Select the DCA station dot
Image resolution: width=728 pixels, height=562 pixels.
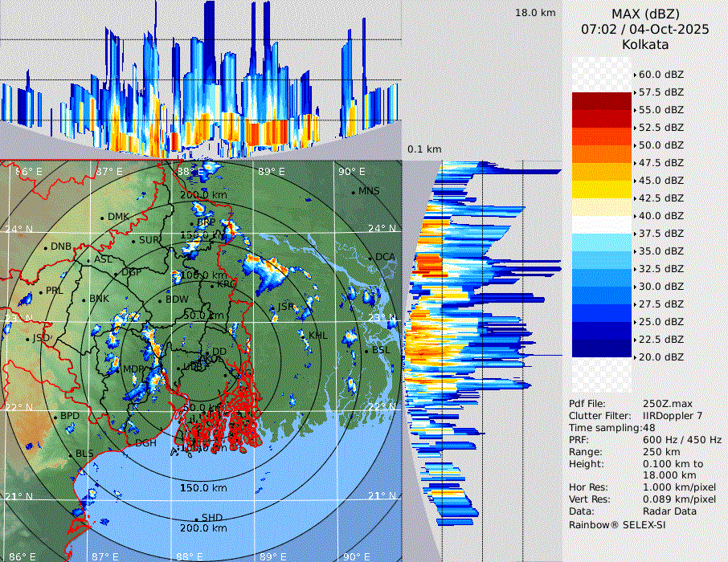point(371,258)
